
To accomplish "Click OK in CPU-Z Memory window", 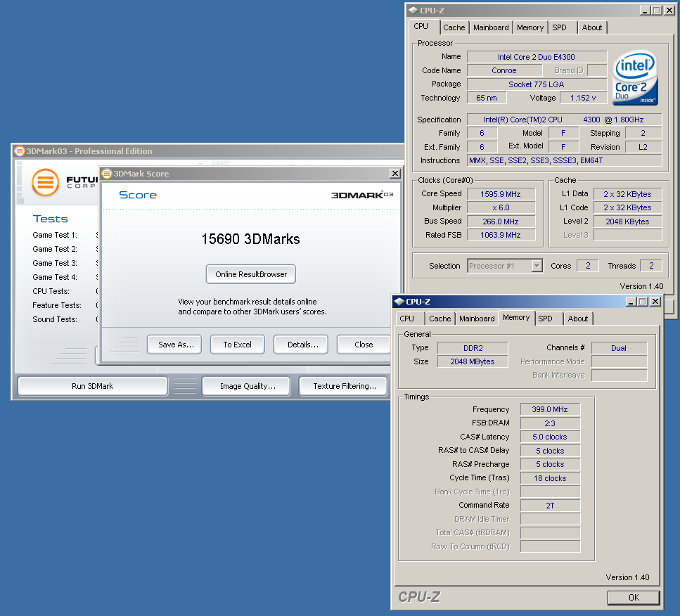I will [x=634, y=597].
